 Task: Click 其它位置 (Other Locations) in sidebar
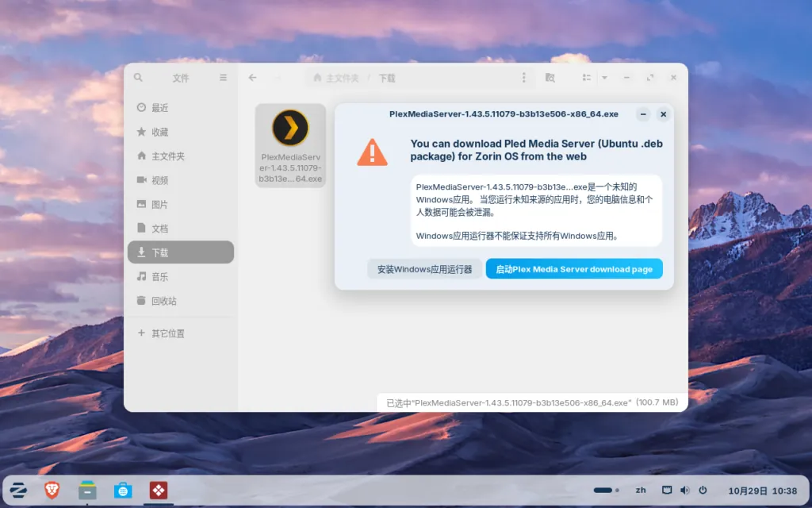coord(181,333)
